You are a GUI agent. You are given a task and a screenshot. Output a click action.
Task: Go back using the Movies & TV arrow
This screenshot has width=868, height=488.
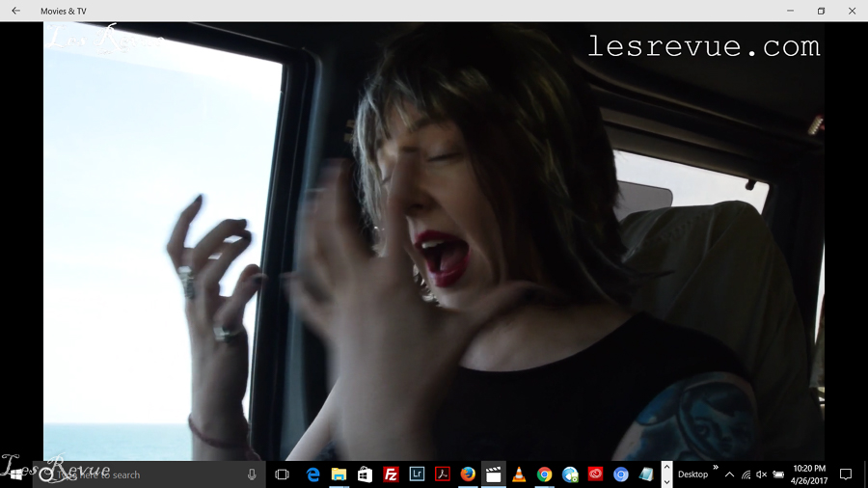click(15, 11)
